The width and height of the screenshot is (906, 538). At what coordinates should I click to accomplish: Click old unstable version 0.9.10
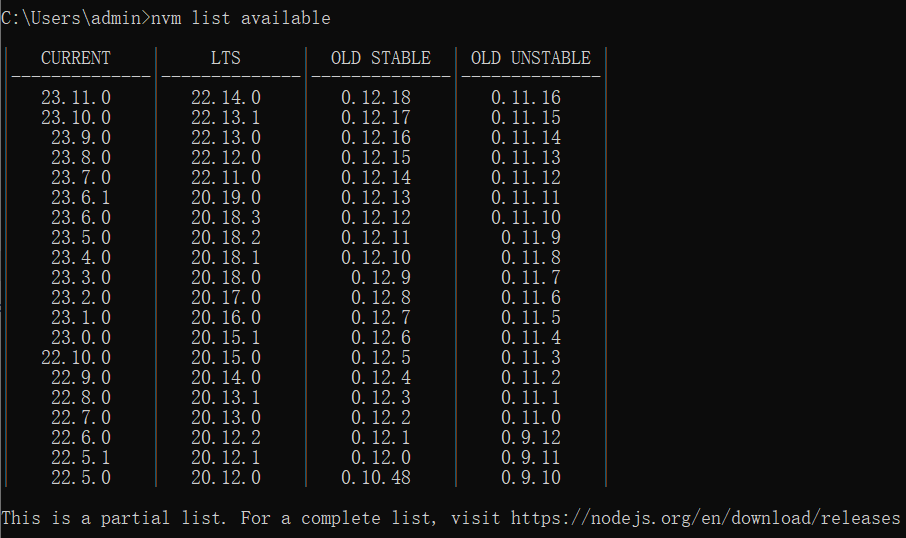[x=531, y=478]
